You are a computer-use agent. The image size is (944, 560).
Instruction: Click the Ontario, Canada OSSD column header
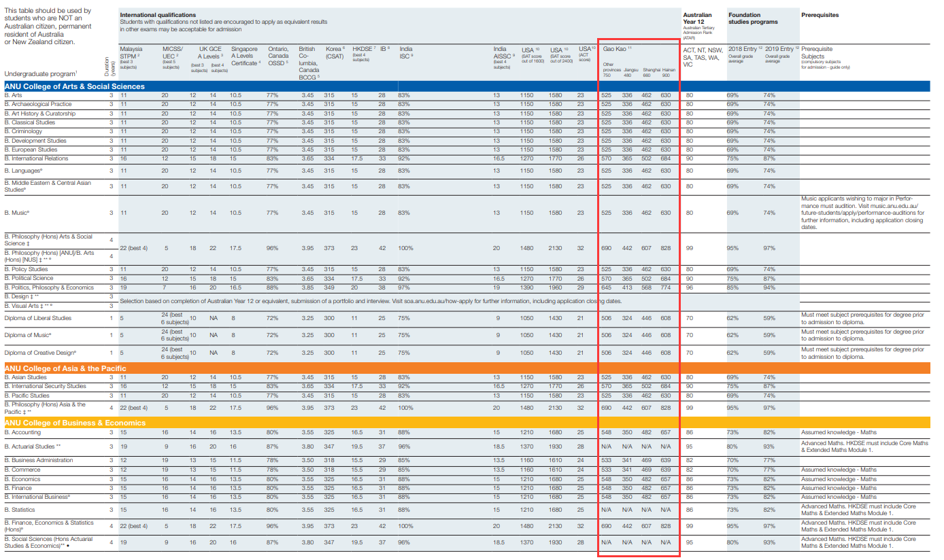point(277,56)
